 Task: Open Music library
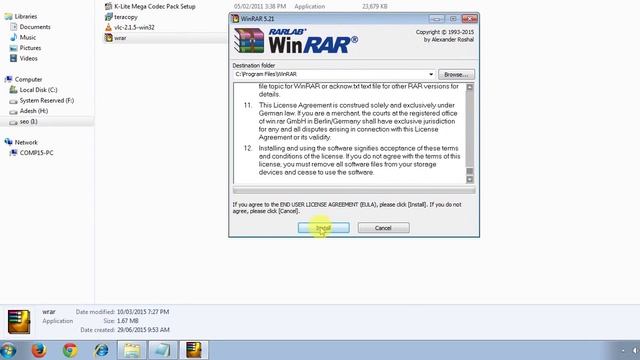tap(27, 38)
